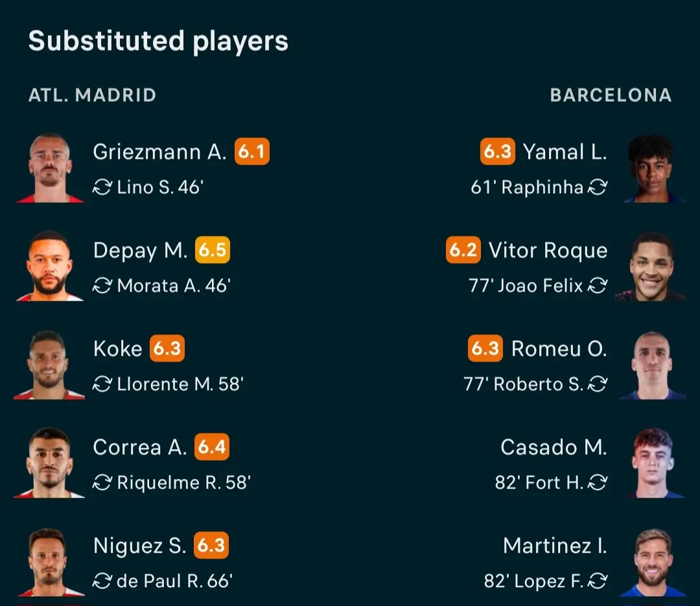Viewport: 700px width, 606px height.
Task: Open Casado M. player name
Action: 554,447
